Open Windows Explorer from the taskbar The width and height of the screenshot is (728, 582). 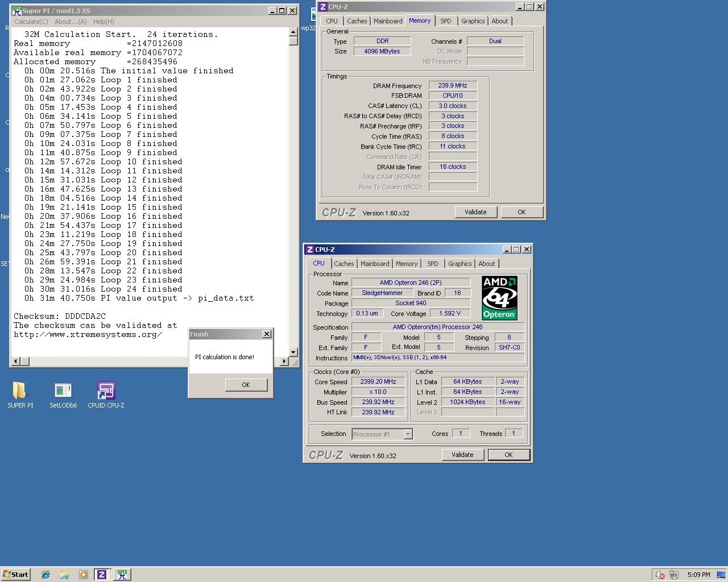click(x=64, y=575)
